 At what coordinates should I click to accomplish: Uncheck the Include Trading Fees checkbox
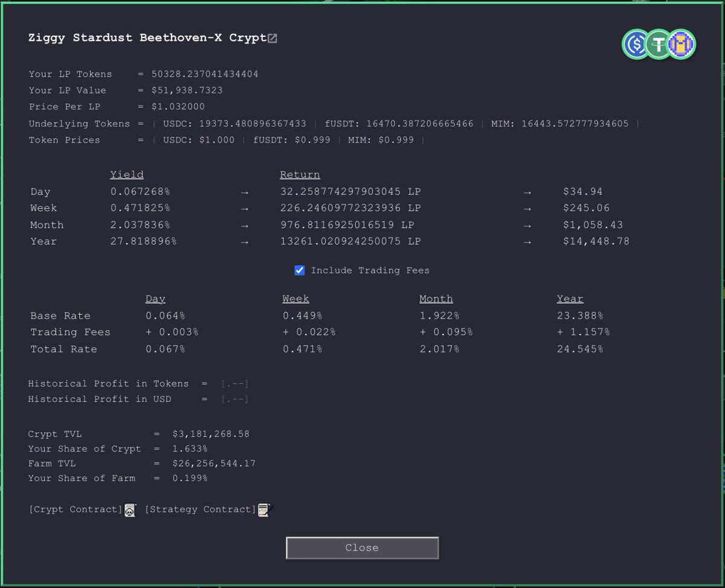300,270
